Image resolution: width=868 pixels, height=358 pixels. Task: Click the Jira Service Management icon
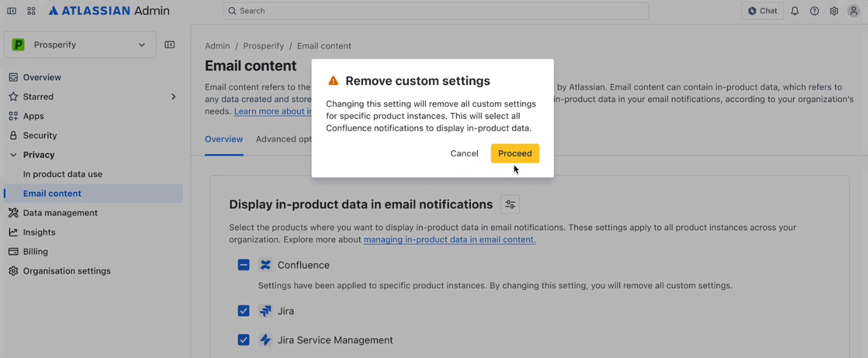pos(266,340)
